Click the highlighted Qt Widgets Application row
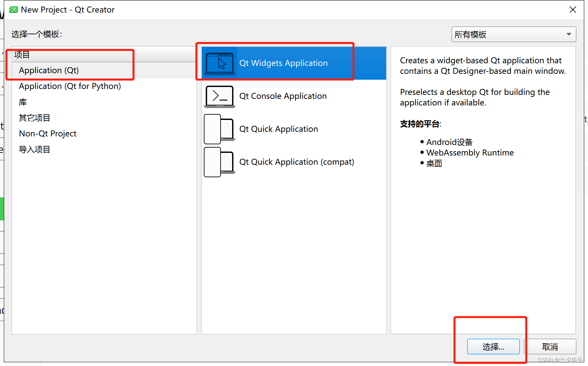Viewport: 588px width, 366px height. click(283, 63)
